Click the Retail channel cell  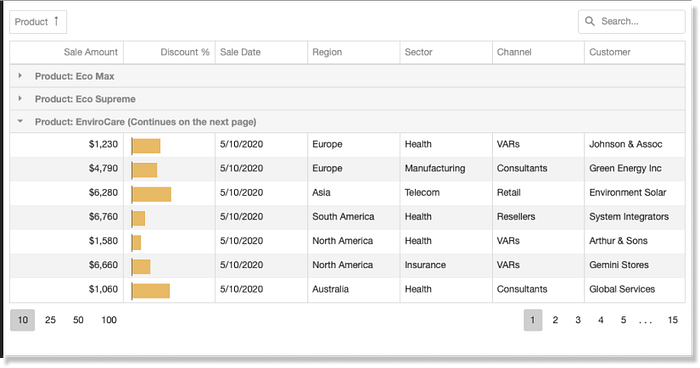(538, 192)
